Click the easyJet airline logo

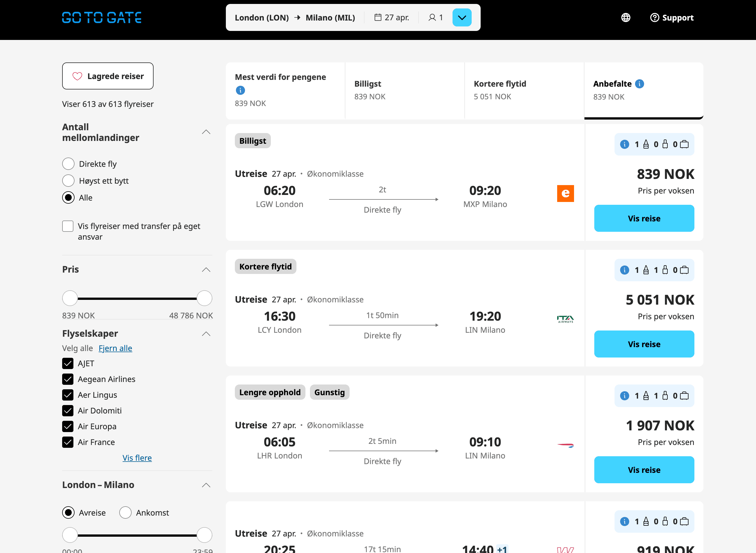pyautogui.click(x=565, y=194)
